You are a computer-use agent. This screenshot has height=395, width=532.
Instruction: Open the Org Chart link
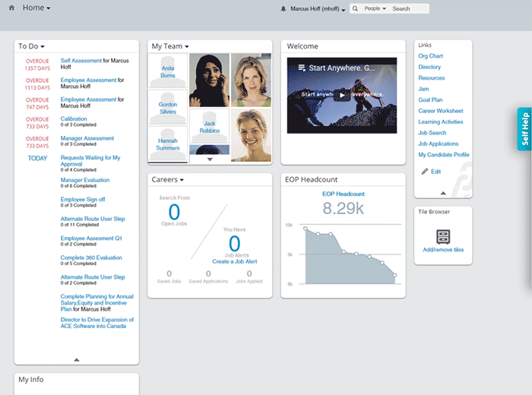point(431,56)
